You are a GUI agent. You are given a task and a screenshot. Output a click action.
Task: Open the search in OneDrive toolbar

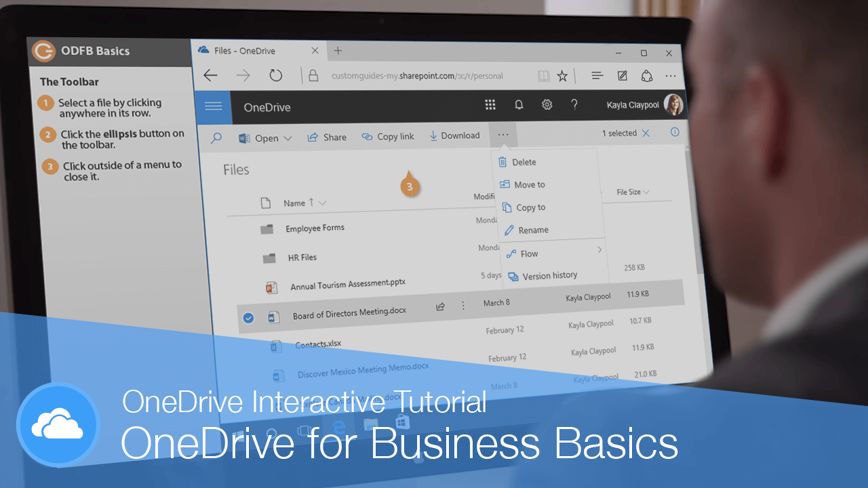point(217,136)
